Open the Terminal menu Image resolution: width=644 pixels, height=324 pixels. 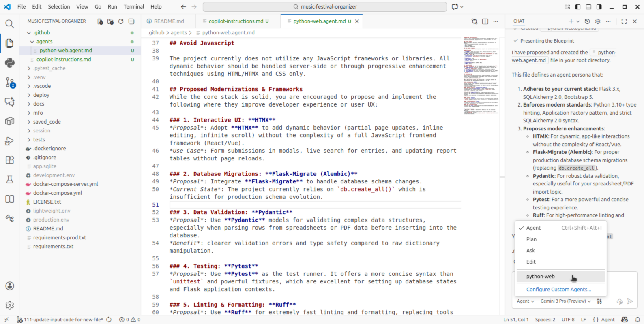coord(133,6)
